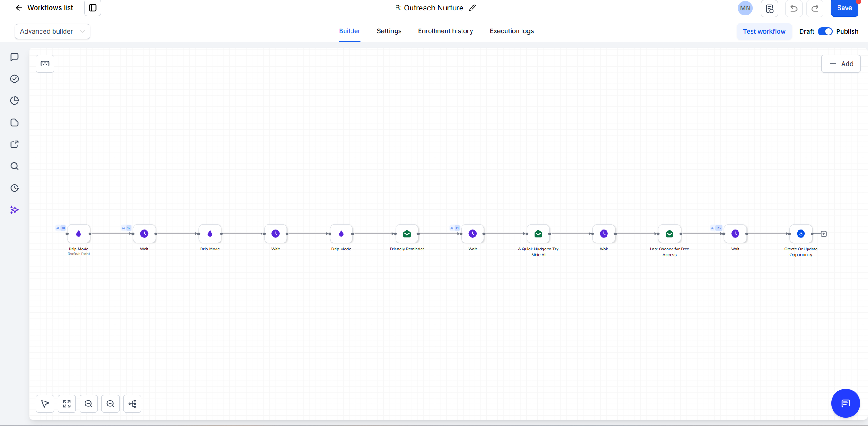This screenshot has width=868, height=426.
Task: Switch to the Settings tab
Action: pyautogui.click(x=389, y=31)
